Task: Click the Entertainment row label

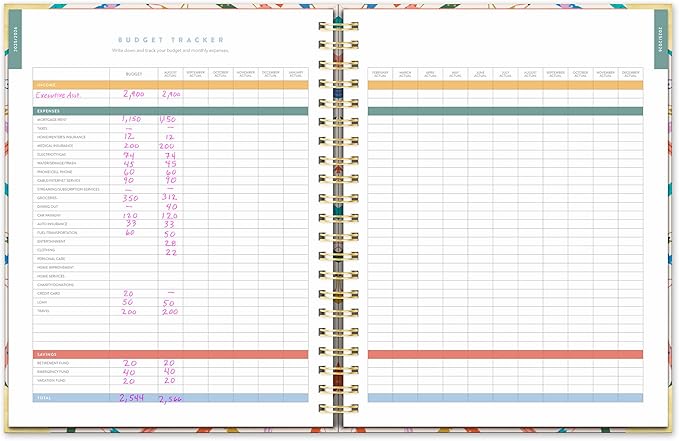Action: click(51, 241)
